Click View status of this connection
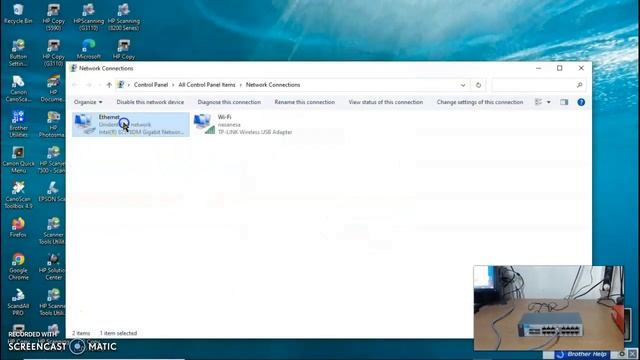This screenshot has height=360, width=640. (386, 102)
